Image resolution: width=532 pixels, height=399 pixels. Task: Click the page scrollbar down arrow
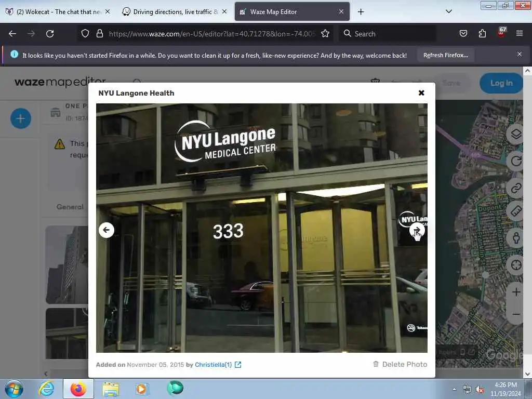click(527, 374)
